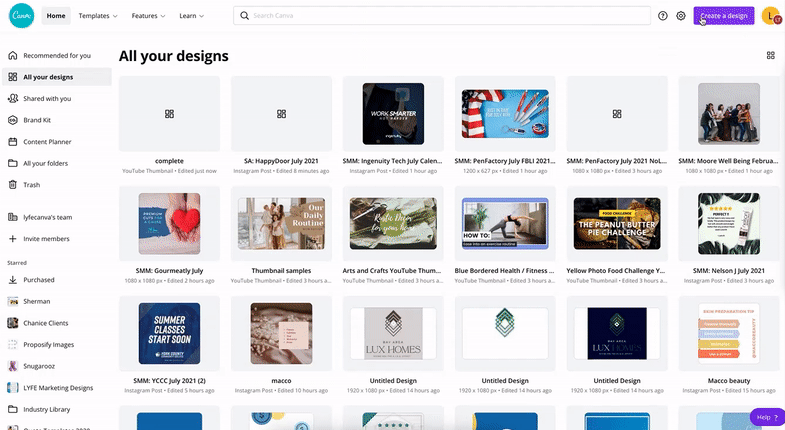Open SA: HappyDoor July 2021 design
The image size is (785, 430).
tap(281, 114)
